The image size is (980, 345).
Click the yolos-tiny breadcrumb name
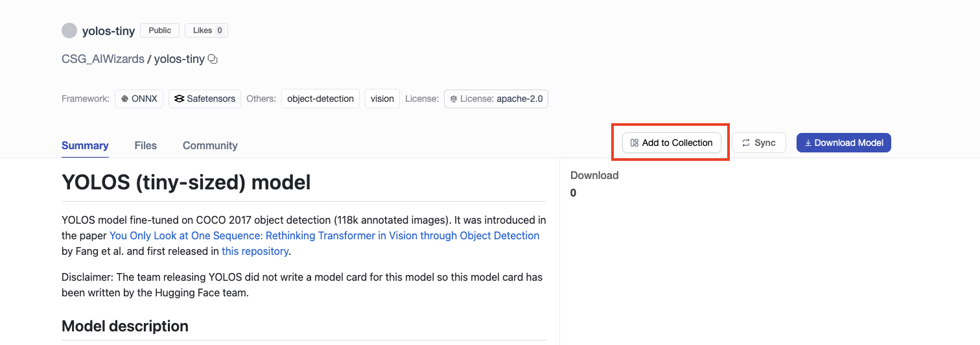click(x=179, y=59)
